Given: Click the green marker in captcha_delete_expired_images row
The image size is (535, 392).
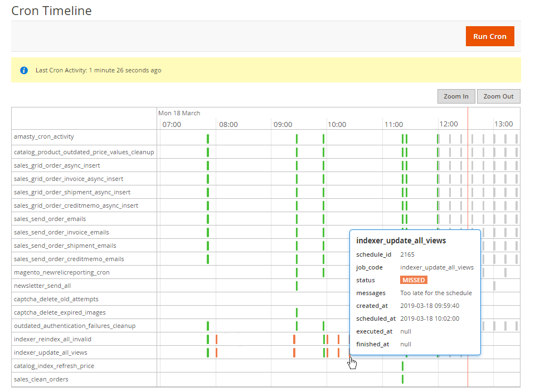Looking at the screenshot, I should [x=296, y=312].
